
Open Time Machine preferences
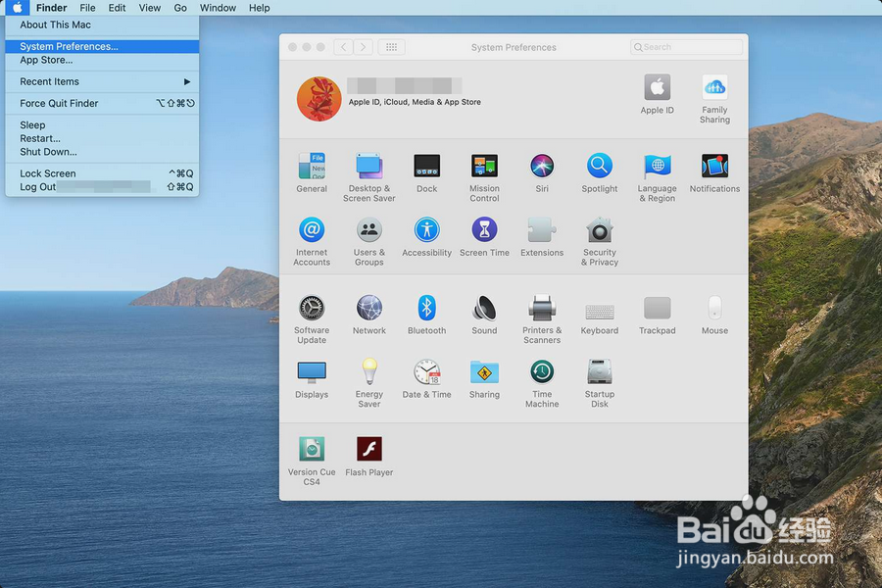point(542,382)
